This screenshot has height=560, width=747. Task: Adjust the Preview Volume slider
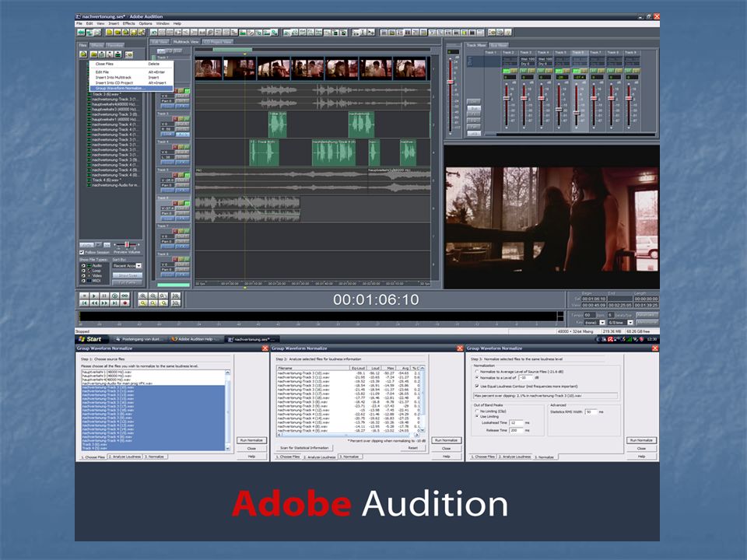pyautogui.click(x=127, y=245)
